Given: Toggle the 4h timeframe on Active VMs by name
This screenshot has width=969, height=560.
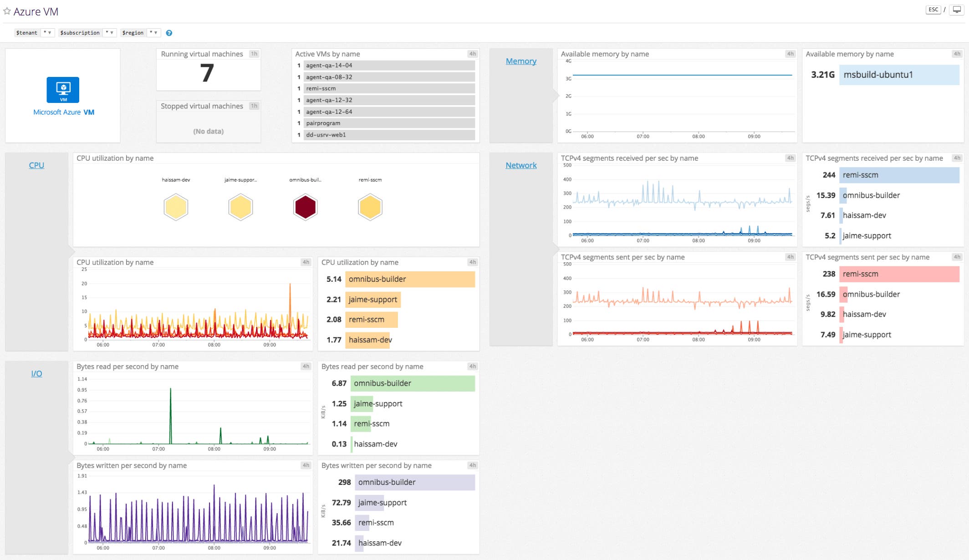Looking at the screenshot, I should pyautogui.click(x=471, y=53).
